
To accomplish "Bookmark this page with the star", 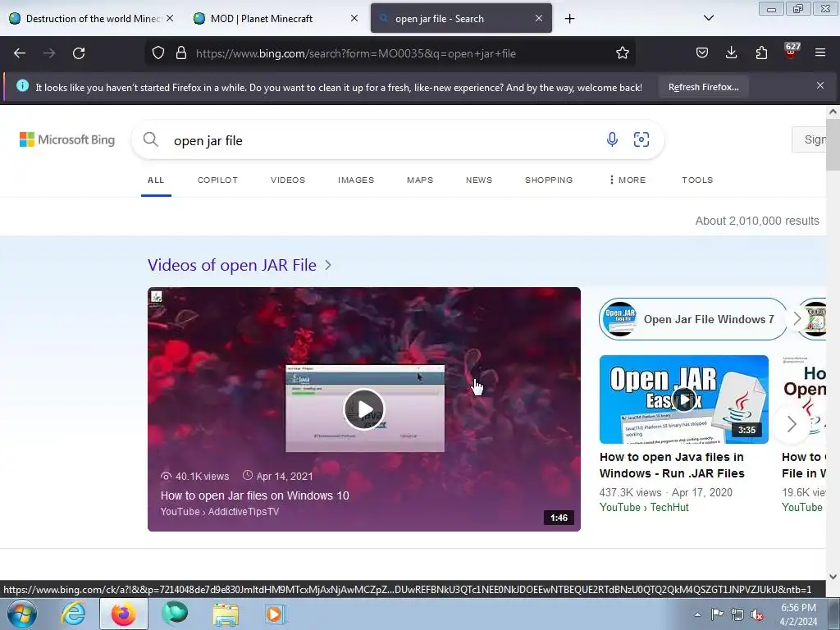I will click(x=622, y=53).
